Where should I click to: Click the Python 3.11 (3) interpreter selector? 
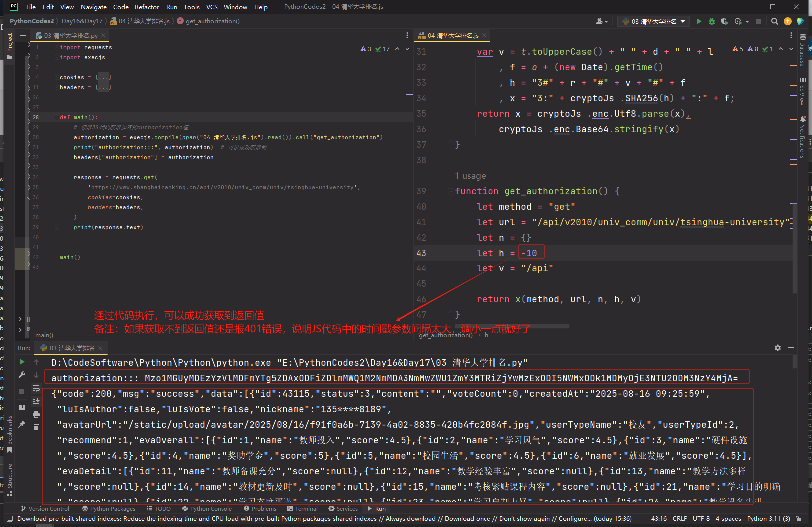pyautogui.click(x=768, y=519)
